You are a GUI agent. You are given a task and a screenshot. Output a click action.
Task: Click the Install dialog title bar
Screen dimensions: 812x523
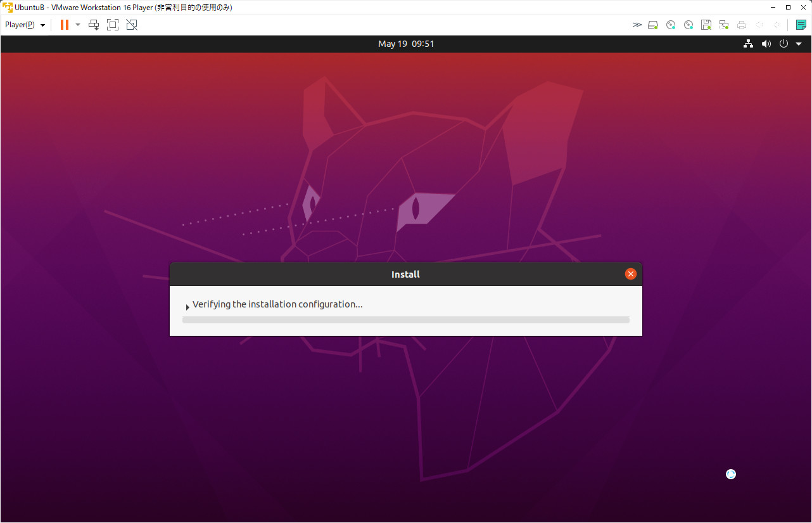point(406,274)
